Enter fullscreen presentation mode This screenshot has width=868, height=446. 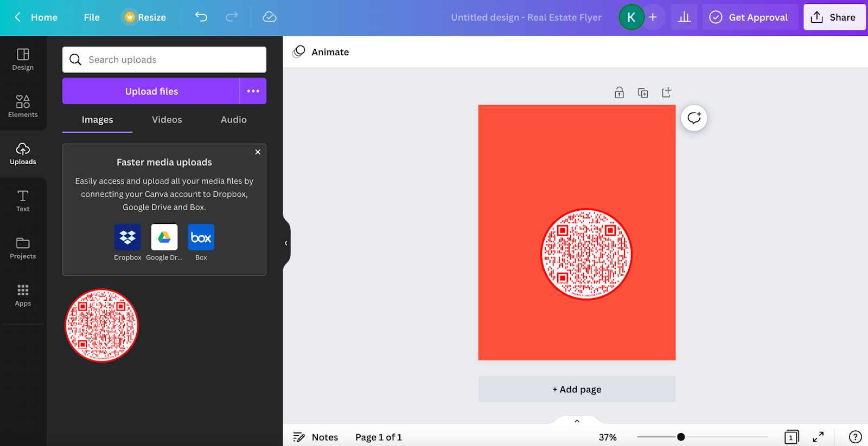pos(818,437)
